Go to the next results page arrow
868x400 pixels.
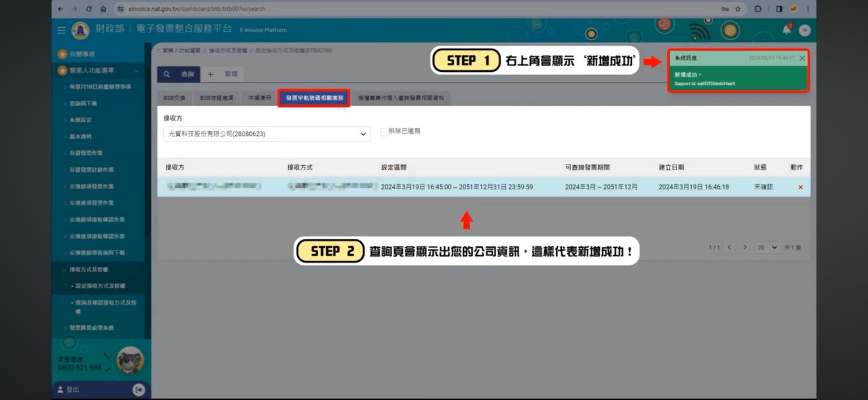coord(745,247)
